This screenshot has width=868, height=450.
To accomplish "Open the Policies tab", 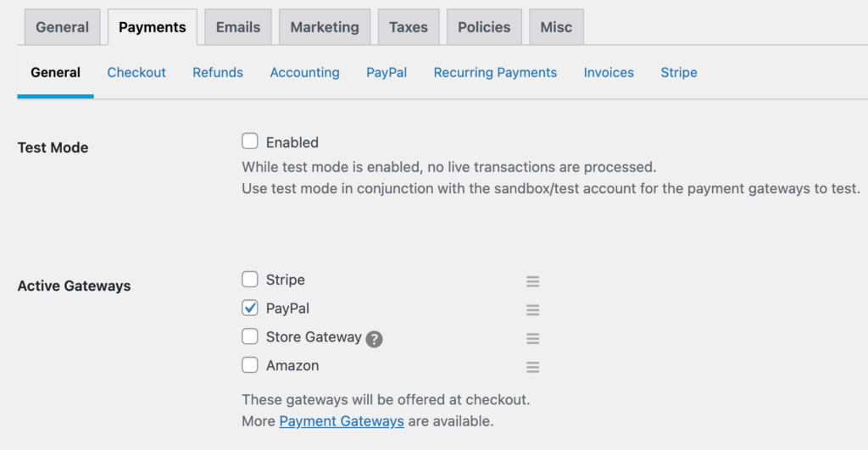I will pos(484,27).
